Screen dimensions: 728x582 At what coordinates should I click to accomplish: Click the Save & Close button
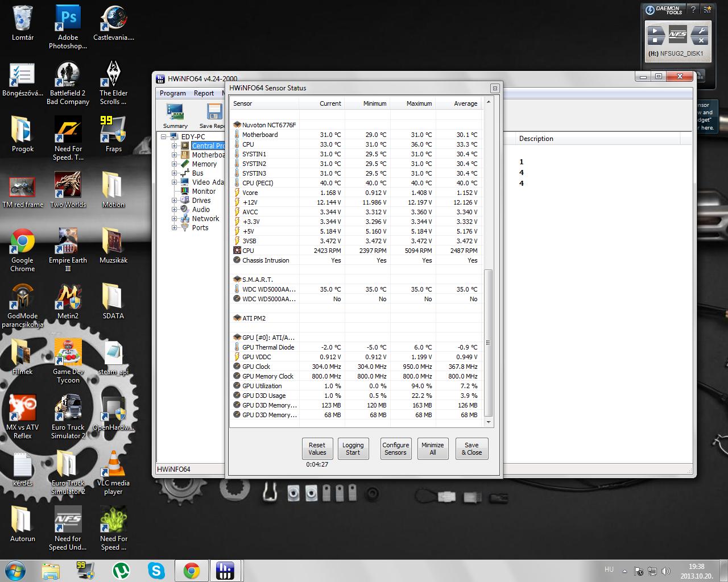pyautogui.click(x=471, y=448)
